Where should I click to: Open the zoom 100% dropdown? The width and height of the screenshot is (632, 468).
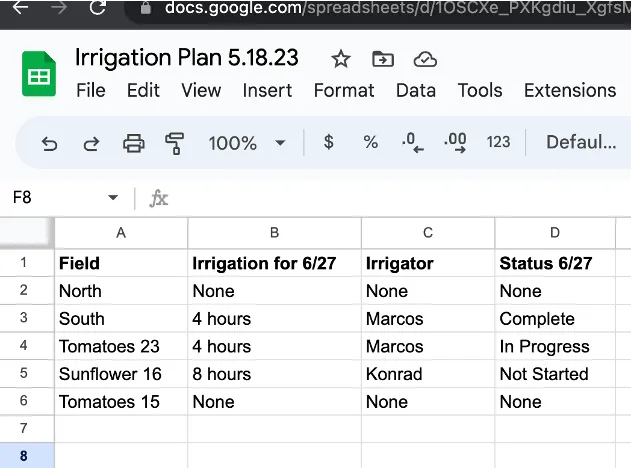(246, 143)
